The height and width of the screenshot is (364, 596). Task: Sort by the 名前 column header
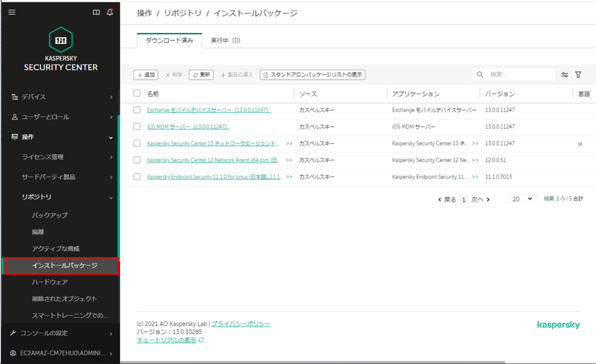[153, 93]
